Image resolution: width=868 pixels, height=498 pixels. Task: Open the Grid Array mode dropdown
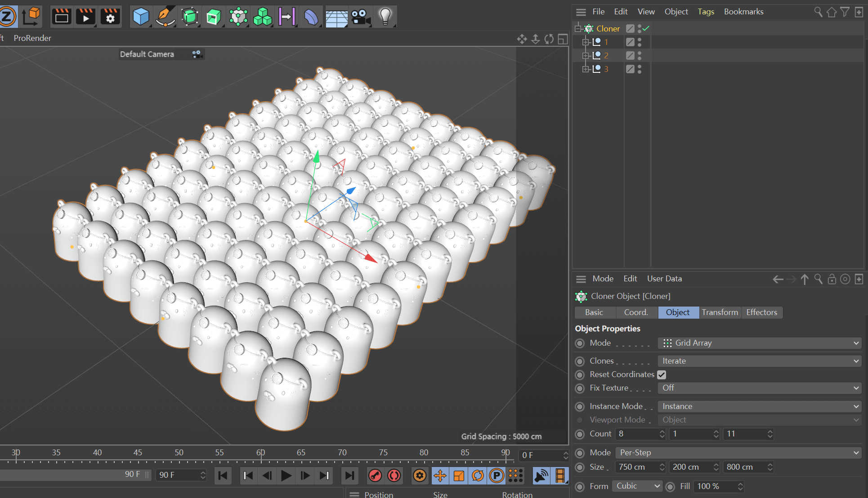[x=760, y=343]
